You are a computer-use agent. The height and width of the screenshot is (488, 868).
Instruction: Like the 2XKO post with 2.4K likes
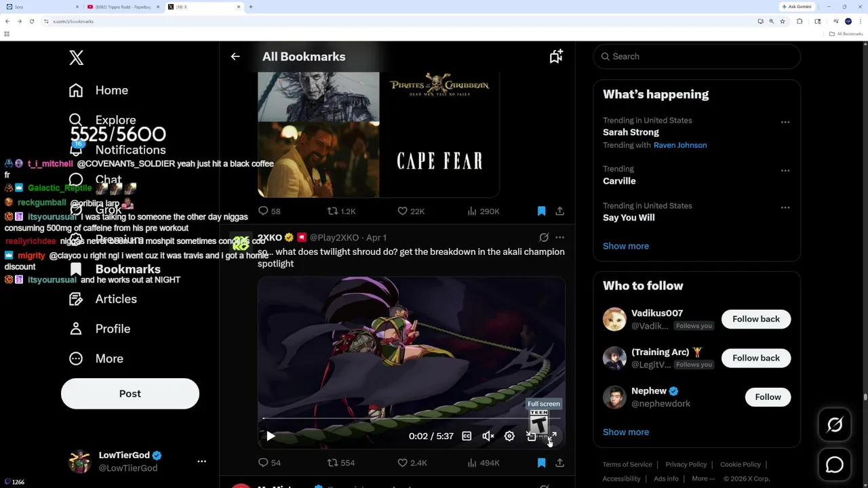412,463
